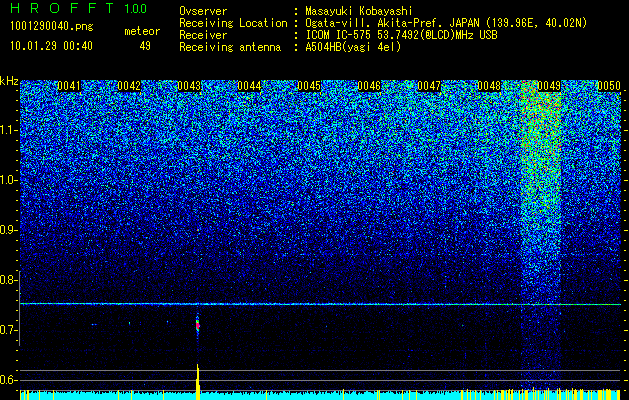Click the 0043 time marker
The height and width of the screenshot is (400, 629).
189,86
